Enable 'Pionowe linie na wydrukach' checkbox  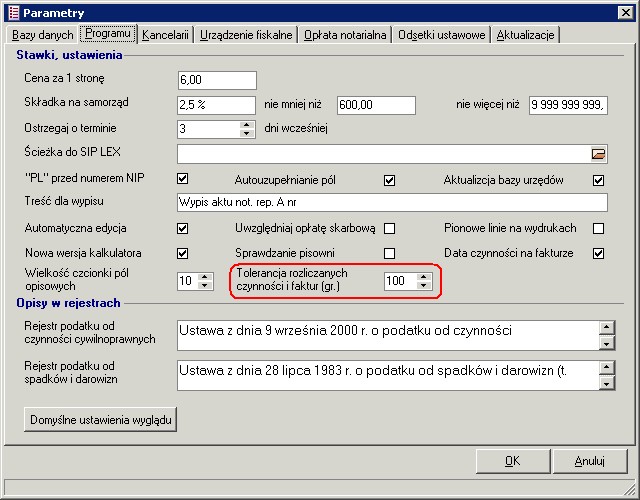pos(598,228)
